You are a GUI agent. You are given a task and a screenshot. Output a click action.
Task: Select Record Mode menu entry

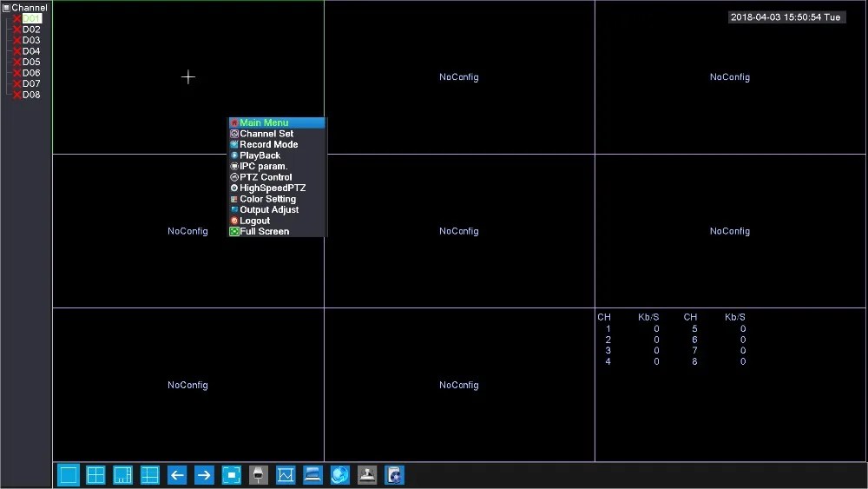point(277,144)
